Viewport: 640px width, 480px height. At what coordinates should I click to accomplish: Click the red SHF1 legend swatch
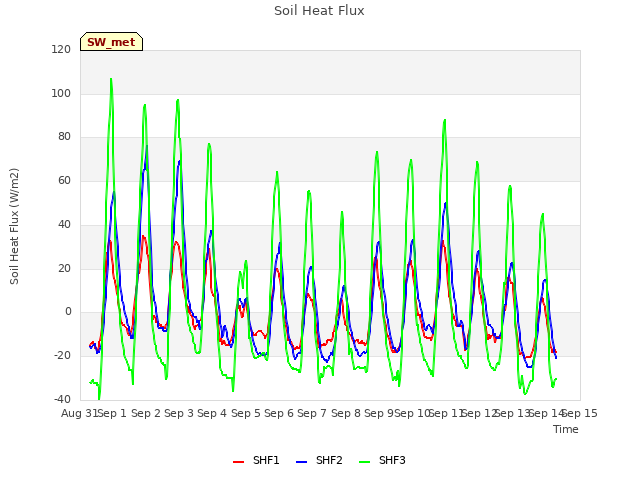point(238,462)
